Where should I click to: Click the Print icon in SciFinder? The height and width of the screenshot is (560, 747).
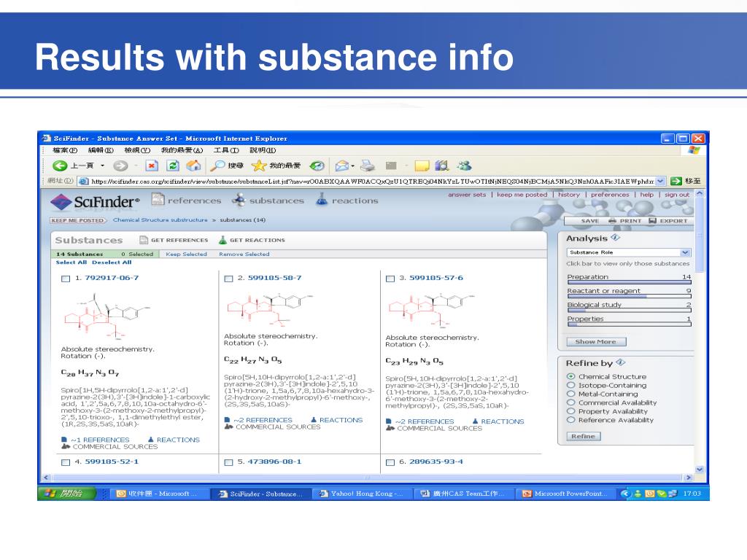(x=613, y=221)
